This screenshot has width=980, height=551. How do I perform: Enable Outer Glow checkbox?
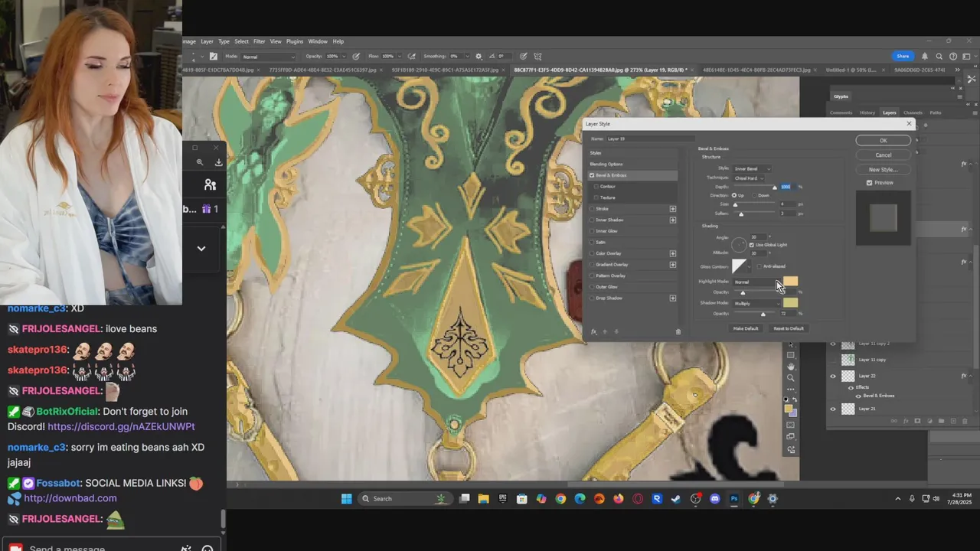click(x=592, y=286)
